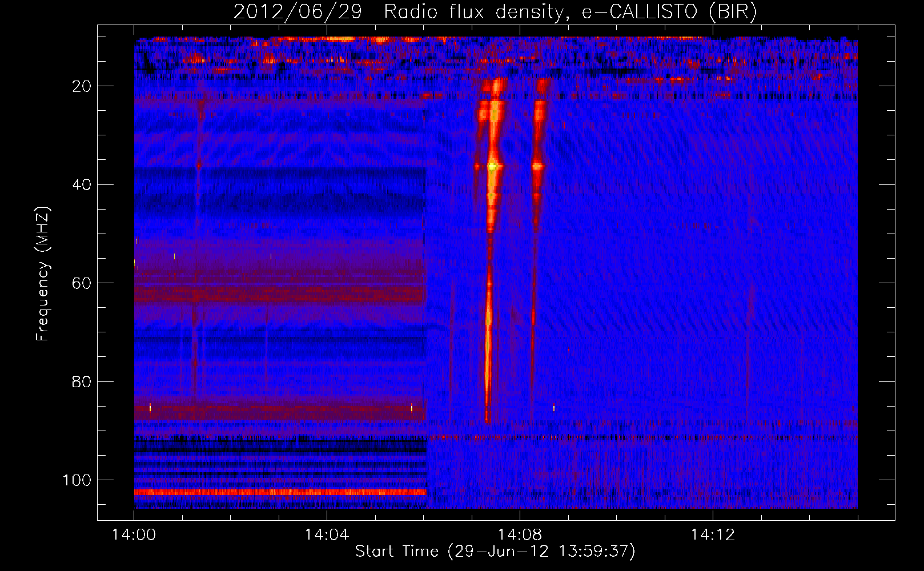Screen dimensions: 924x571
Task: Click the plot title '2012/06/29 Radio flux density'
Action: (495, 12)
